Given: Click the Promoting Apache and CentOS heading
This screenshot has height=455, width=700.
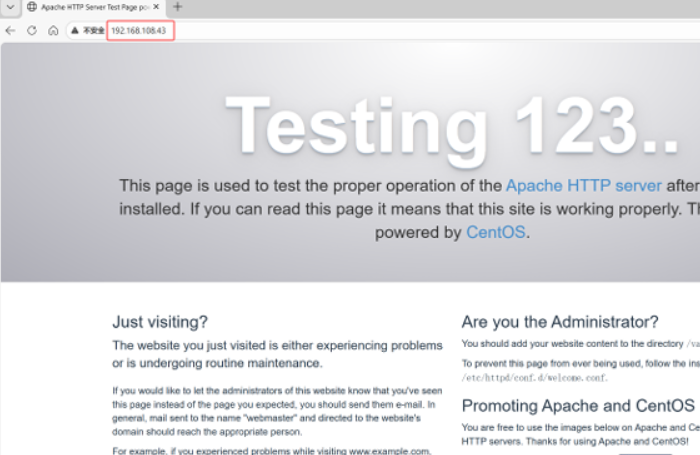Looking at the screenshot, I should [x=578, y=406].
